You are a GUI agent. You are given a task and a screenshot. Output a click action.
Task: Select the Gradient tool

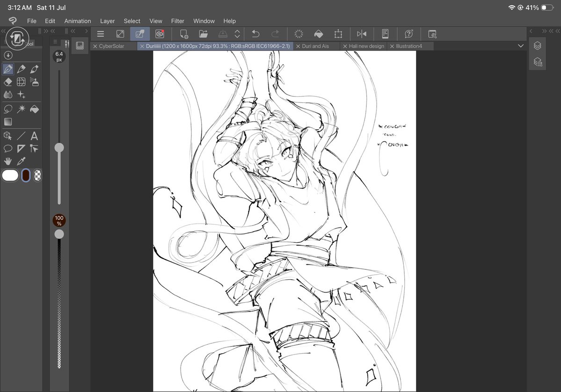[8, 122]
